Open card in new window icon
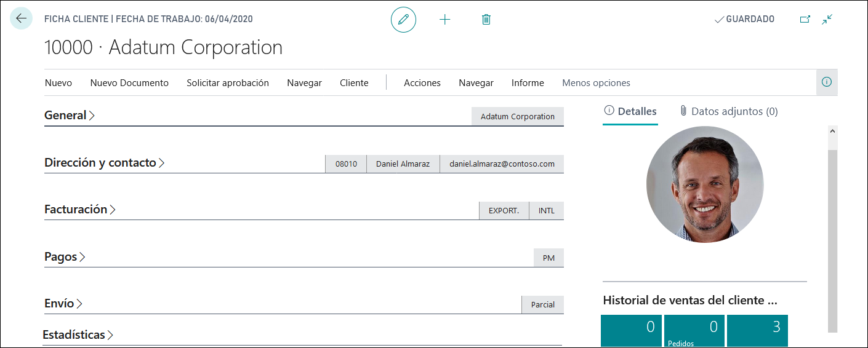 805,19
